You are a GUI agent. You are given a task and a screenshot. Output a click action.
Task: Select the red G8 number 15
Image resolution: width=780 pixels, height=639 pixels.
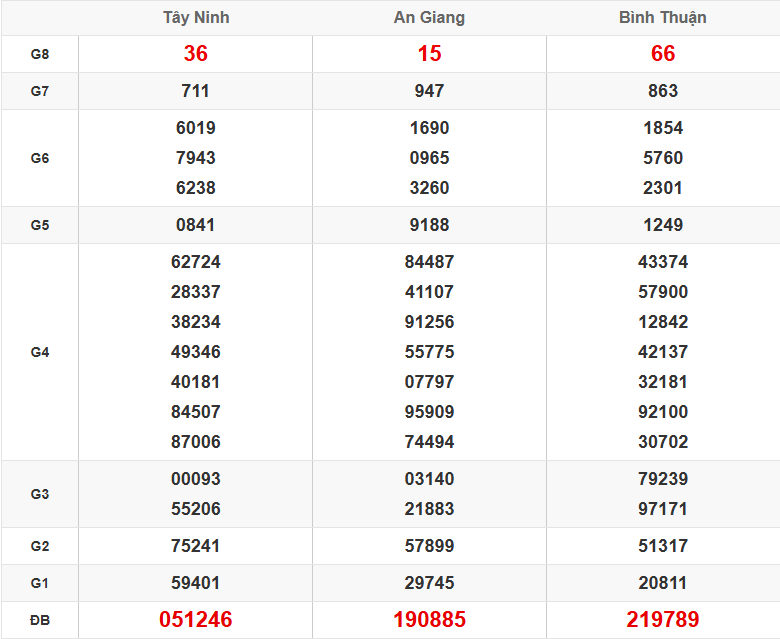[x=429, y=54]
